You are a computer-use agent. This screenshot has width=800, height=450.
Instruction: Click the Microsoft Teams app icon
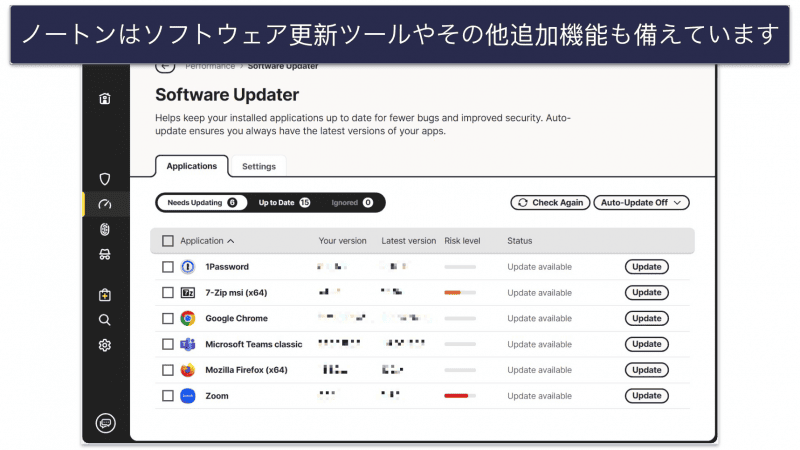coord(188,344)
